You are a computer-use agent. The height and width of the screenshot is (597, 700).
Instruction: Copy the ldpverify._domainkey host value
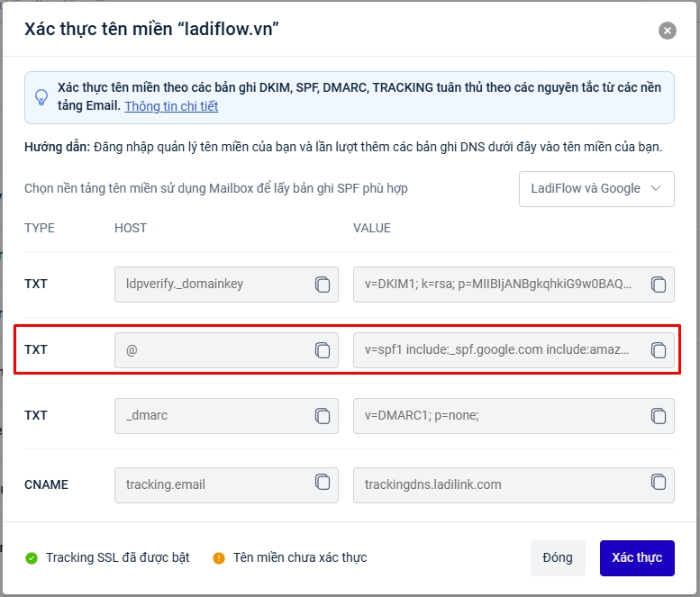click(323, 285)
